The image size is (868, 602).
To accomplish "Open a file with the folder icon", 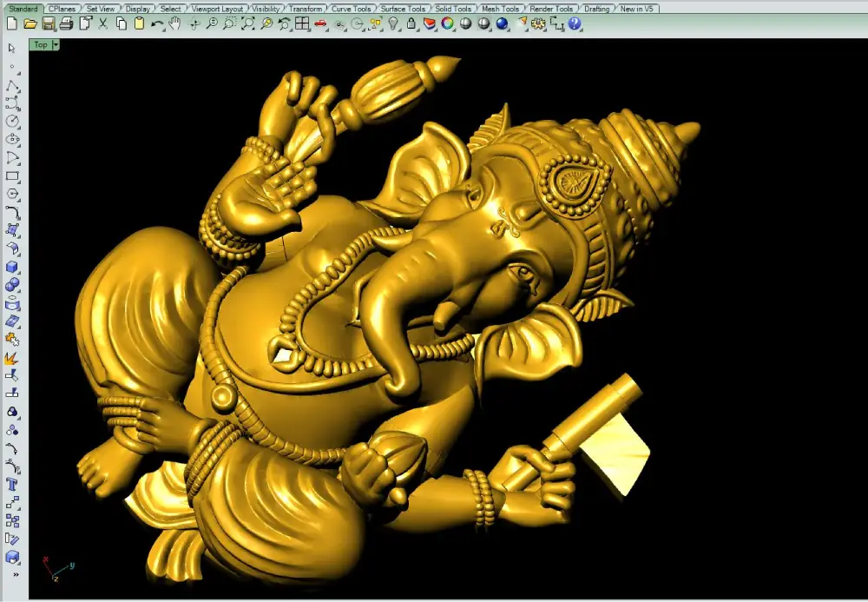I will click(30, 23).
